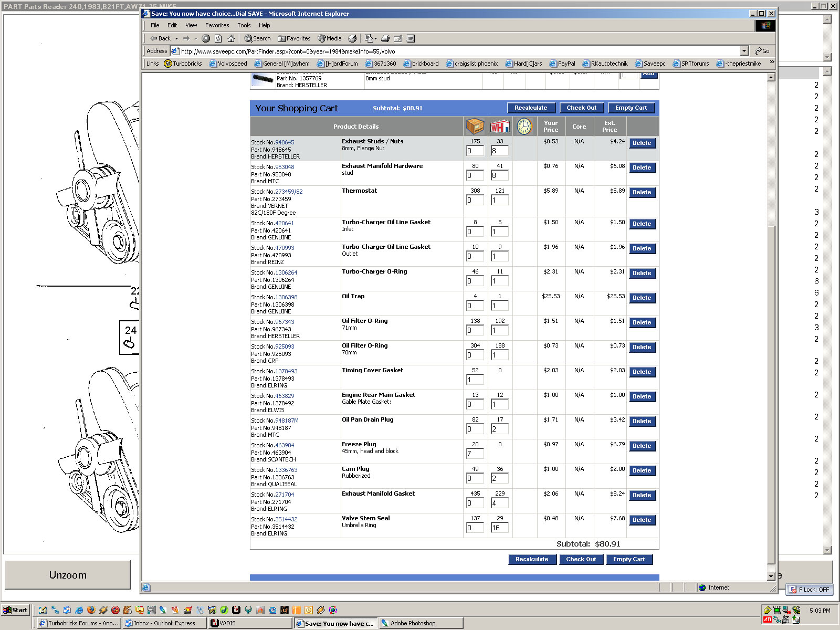Viewport: 840px width, 630px height.
Task: Click the top Empty Cart button
Action: (x=631, y=108)
